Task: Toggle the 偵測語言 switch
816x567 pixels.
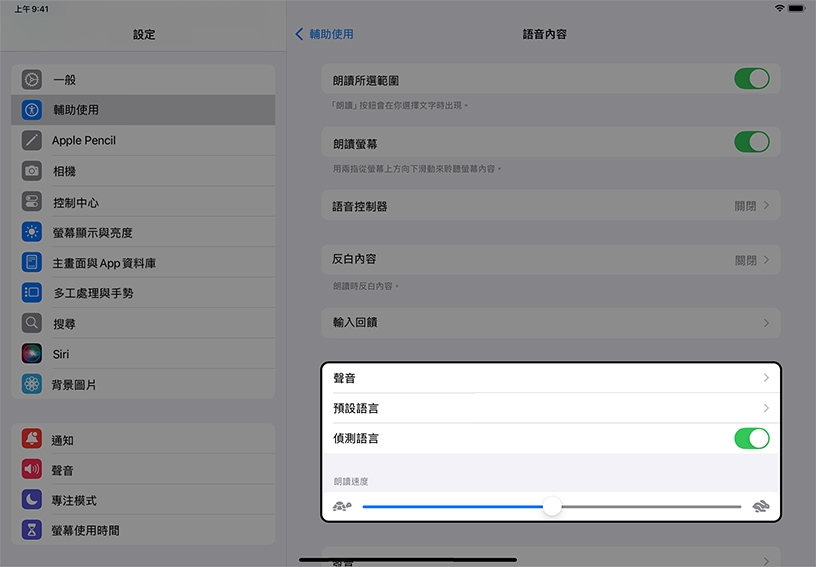Action: (x=751, y=438)
